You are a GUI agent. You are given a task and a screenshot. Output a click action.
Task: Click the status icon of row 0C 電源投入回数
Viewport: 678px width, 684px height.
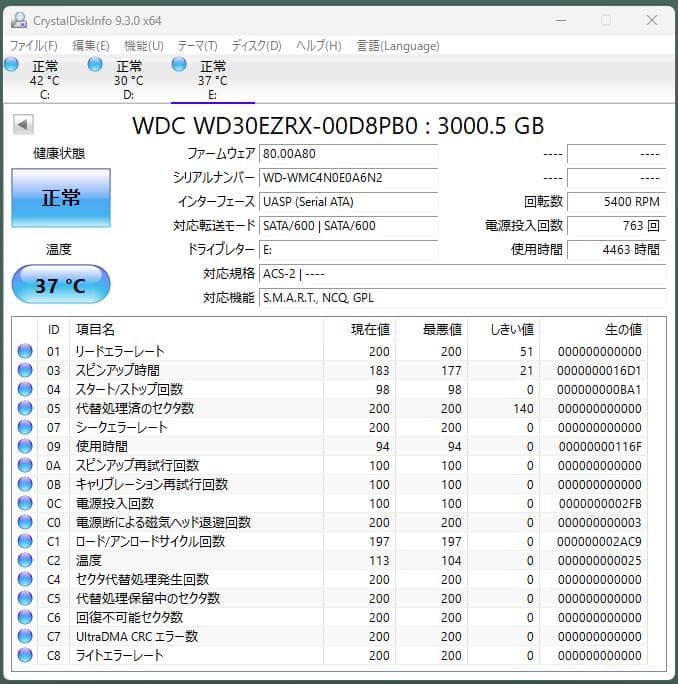tap(25, 503)
